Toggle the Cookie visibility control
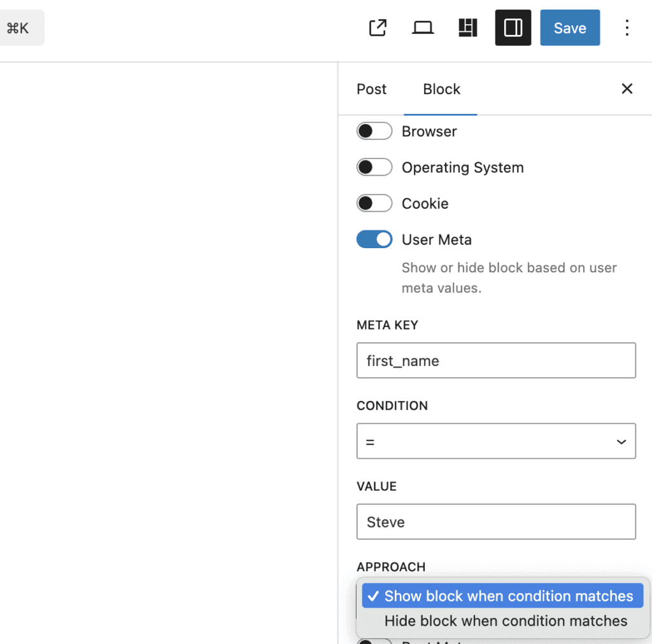Image resolution: width=652 pixels, height=644 pixels. 374,203
